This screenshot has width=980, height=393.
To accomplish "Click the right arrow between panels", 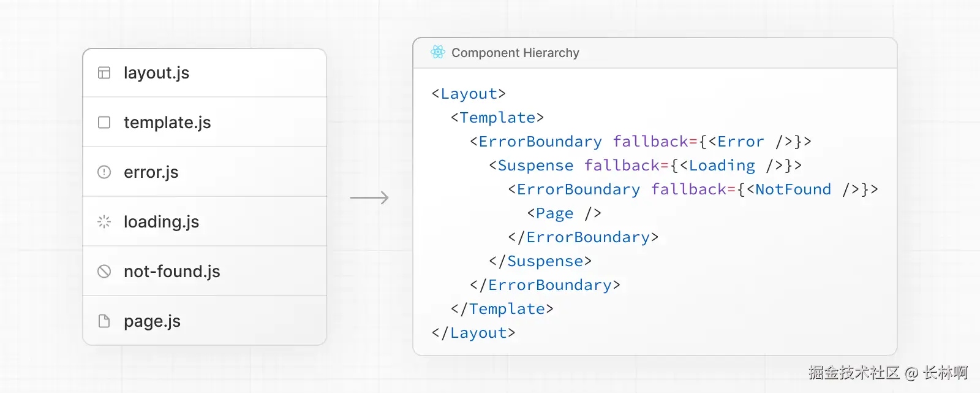I will 369,197.
